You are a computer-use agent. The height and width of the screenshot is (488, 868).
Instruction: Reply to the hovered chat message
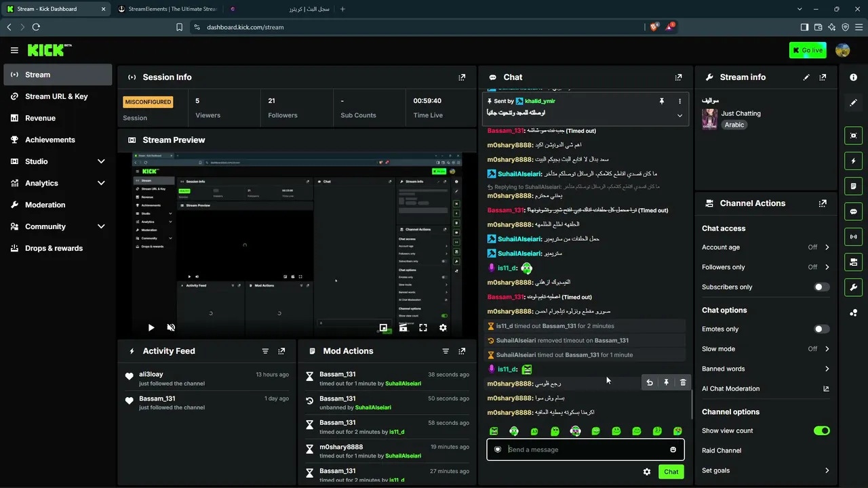point(650,382)
